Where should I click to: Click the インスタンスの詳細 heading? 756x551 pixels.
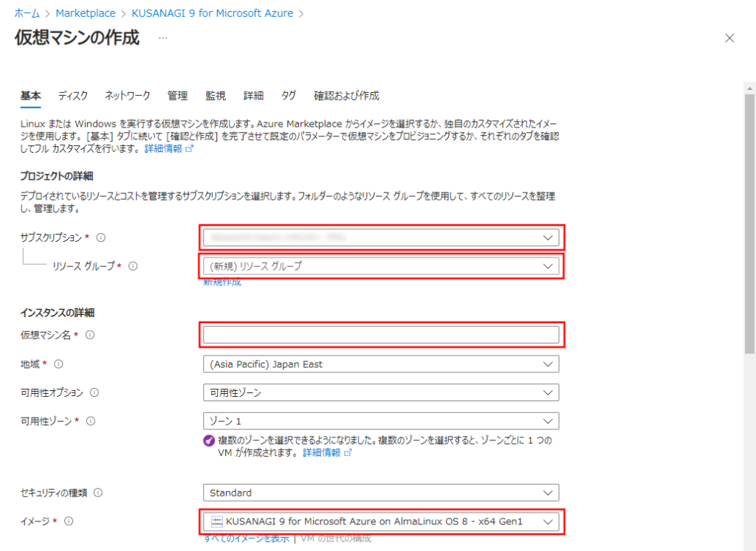tap(58, 313)
